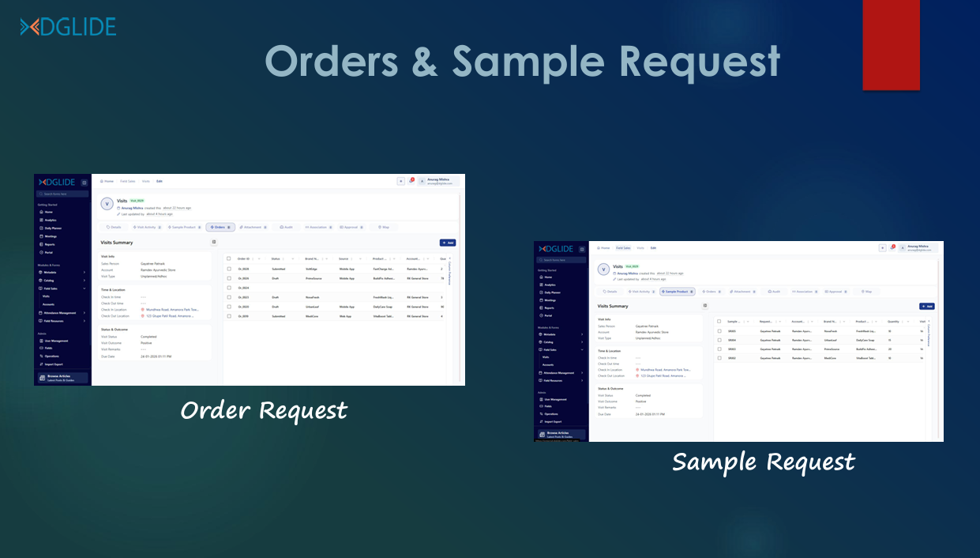Tick select-all checkbox in Order ID table header
The image size is (980, 558).
229,258
